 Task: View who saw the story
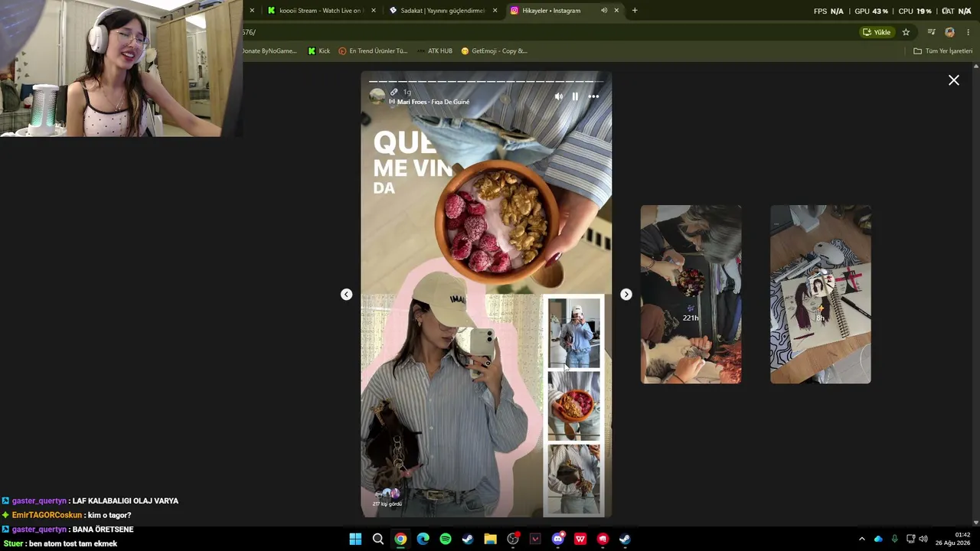(x=387, y=497)
